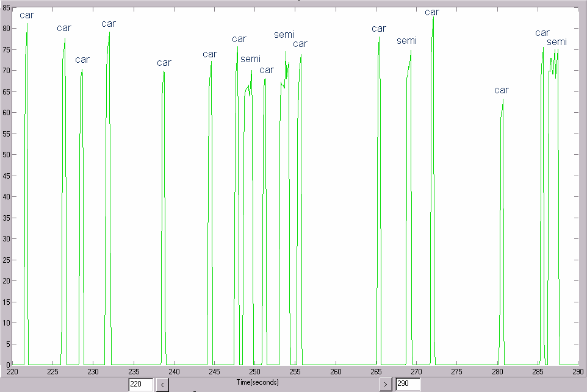The image size is (587, 392).
Task: Click the start time field showing 220
Action: pyautogui.click(x=140, y=384)
